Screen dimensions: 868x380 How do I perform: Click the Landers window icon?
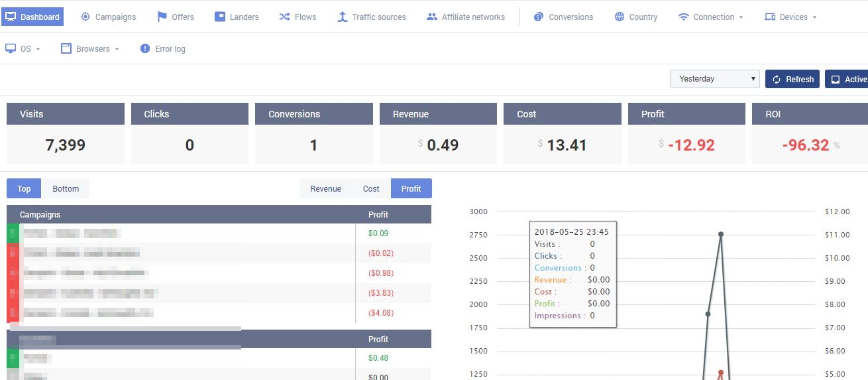[x=220, y=17]
